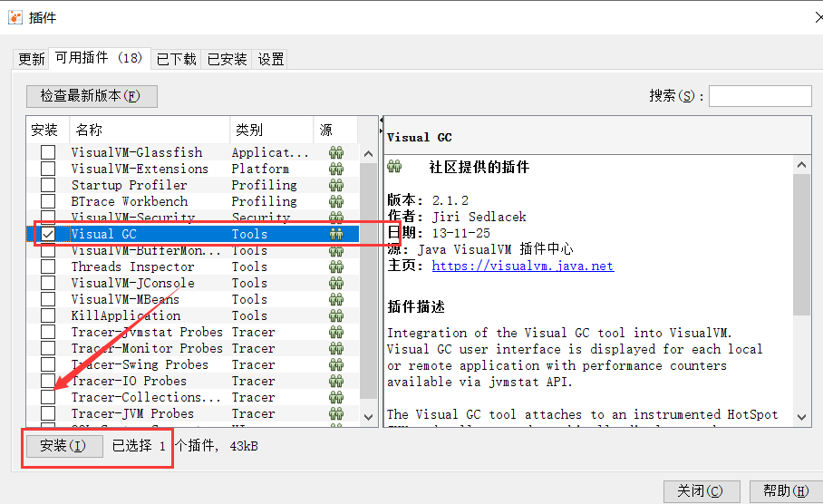Click the source icon for Startup Profiler
This screenshot has width=823, height=504.
pyautogui.click(x=336, y=185)
